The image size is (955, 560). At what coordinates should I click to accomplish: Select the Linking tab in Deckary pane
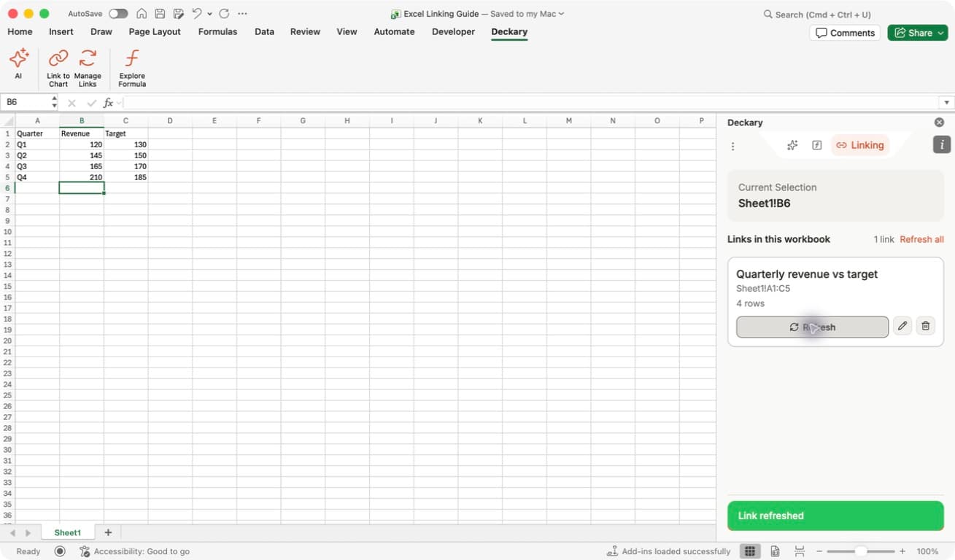(x=860, y=145)
